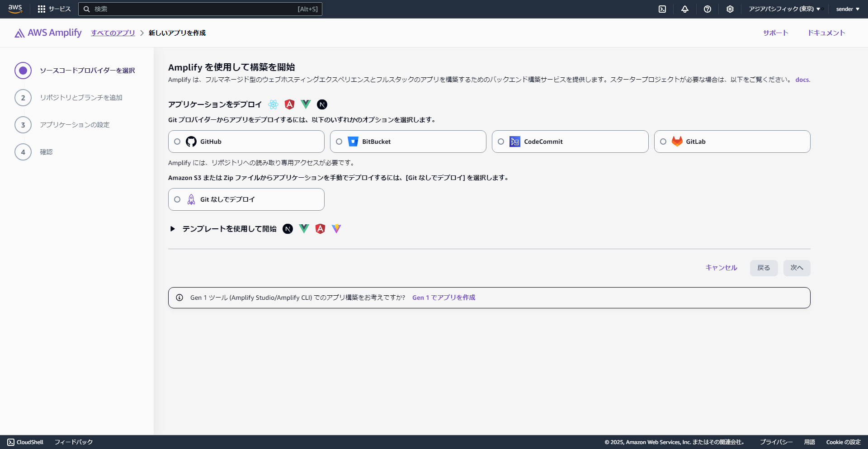
Task: Click the rocket icon for Git-less deploy
Action: (191, 199)
